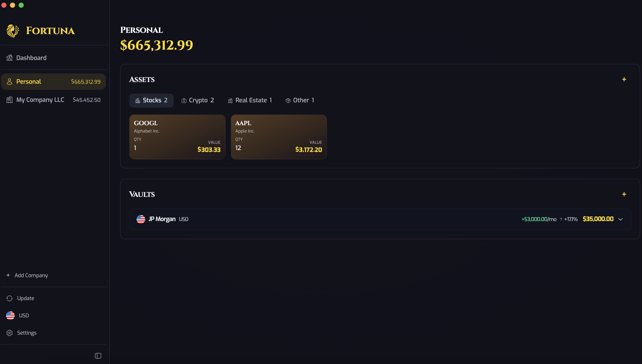642x364 pixels.
Task: Click the plus icon in Assets panel
Action: coord(624,79)
